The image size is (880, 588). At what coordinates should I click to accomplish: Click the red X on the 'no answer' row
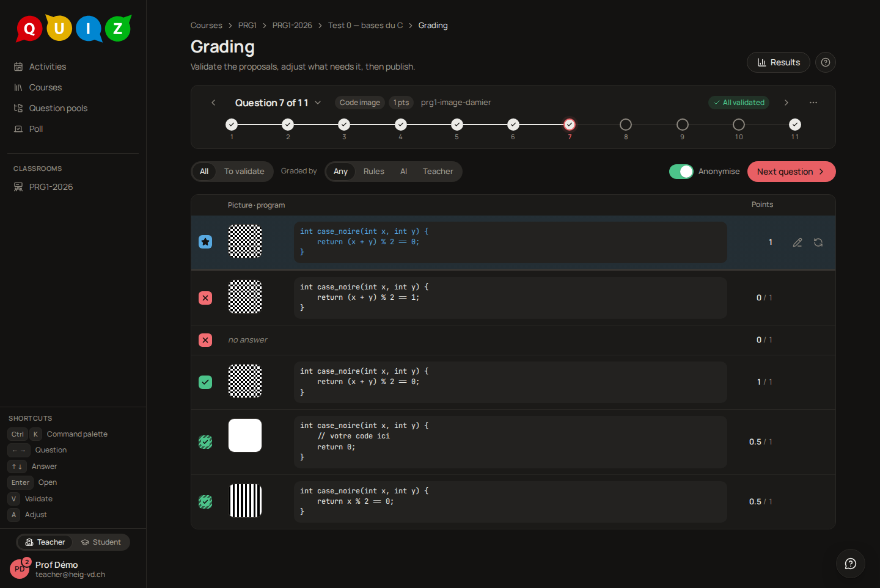pyautogui.click(x=205, y=340)
